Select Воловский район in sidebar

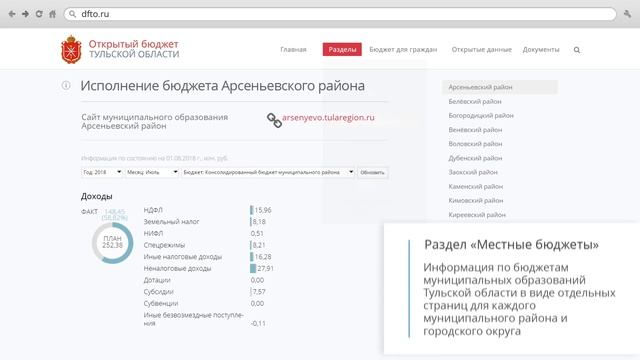coord(475,144)
